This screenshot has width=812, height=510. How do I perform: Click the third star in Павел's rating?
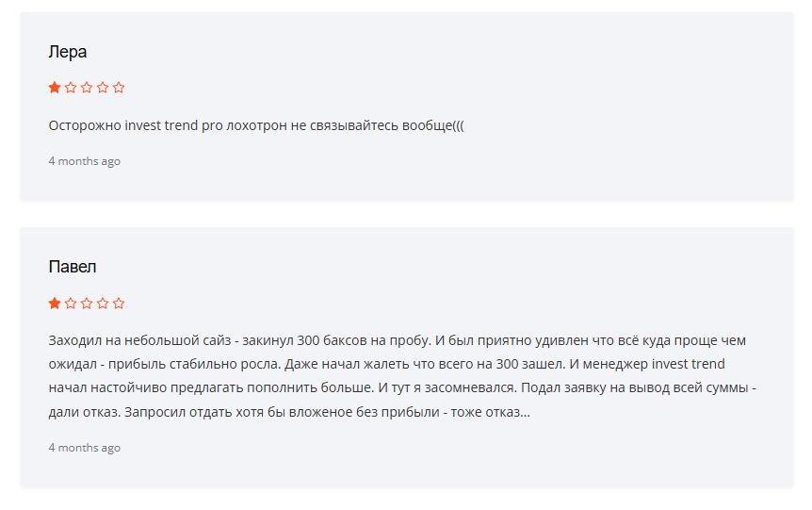tap(87, 304)
